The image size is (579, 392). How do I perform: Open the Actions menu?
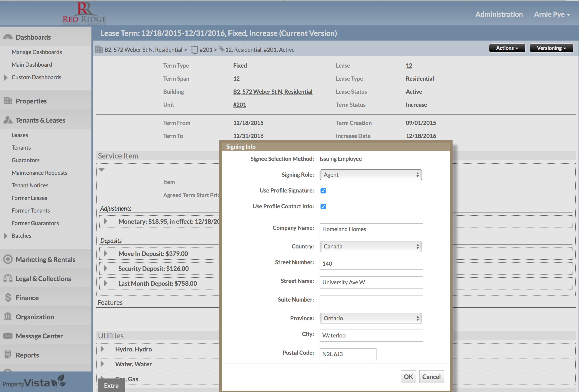(507, 48)
